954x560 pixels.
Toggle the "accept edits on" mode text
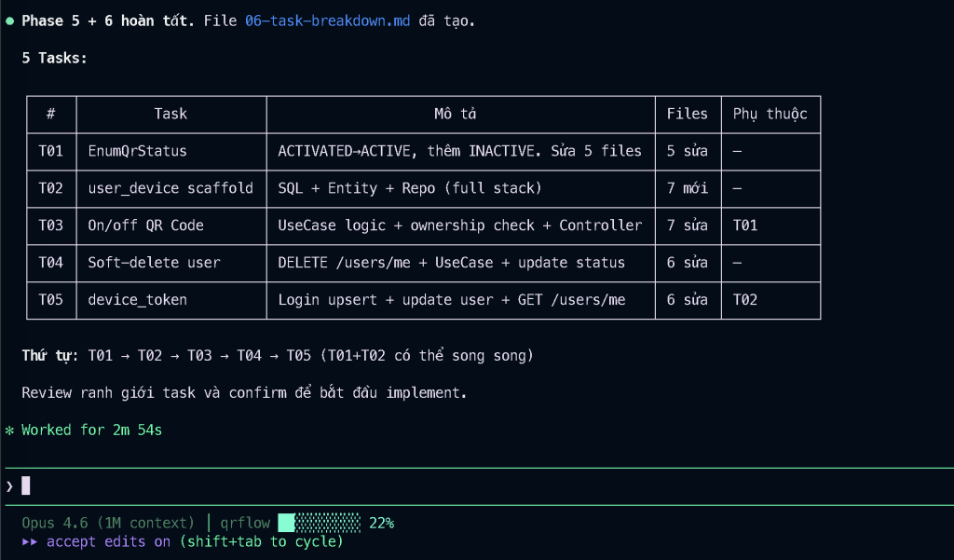108,541
